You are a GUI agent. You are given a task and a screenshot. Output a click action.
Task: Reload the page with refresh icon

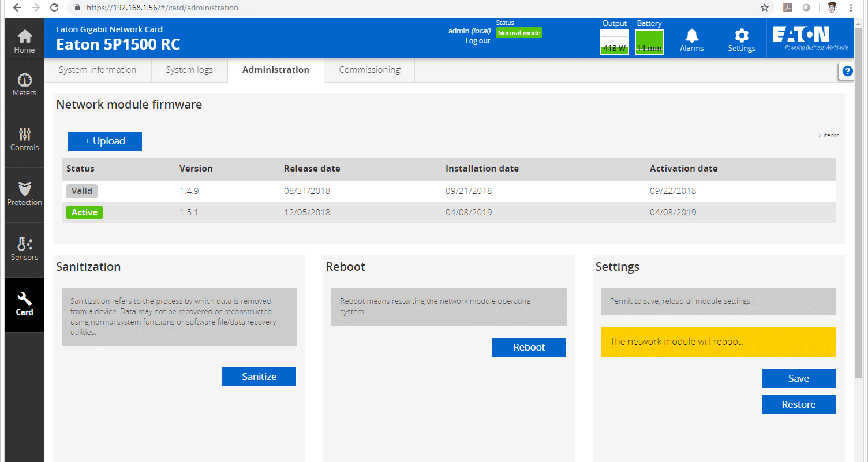pyautogui.click(x=54, y=8)
